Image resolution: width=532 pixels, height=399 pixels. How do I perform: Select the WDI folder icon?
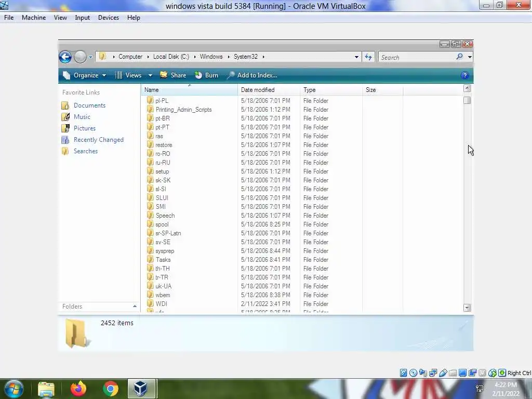[150, 303]
